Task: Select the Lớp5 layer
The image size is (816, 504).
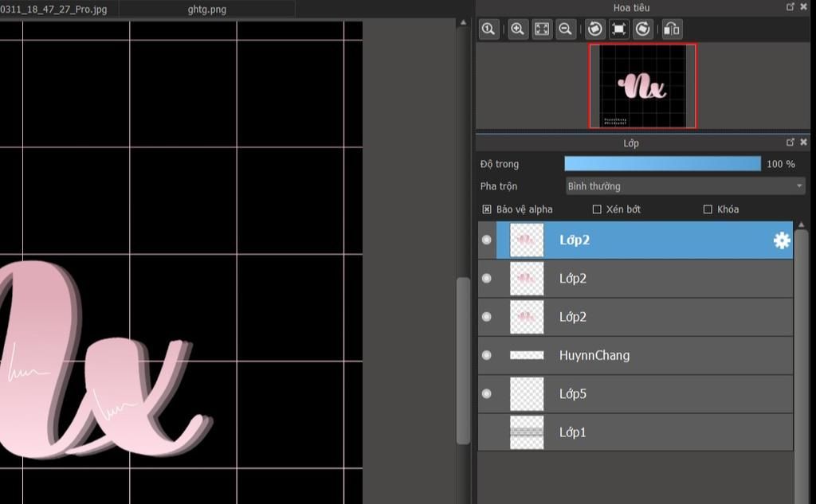Action: 635,394
